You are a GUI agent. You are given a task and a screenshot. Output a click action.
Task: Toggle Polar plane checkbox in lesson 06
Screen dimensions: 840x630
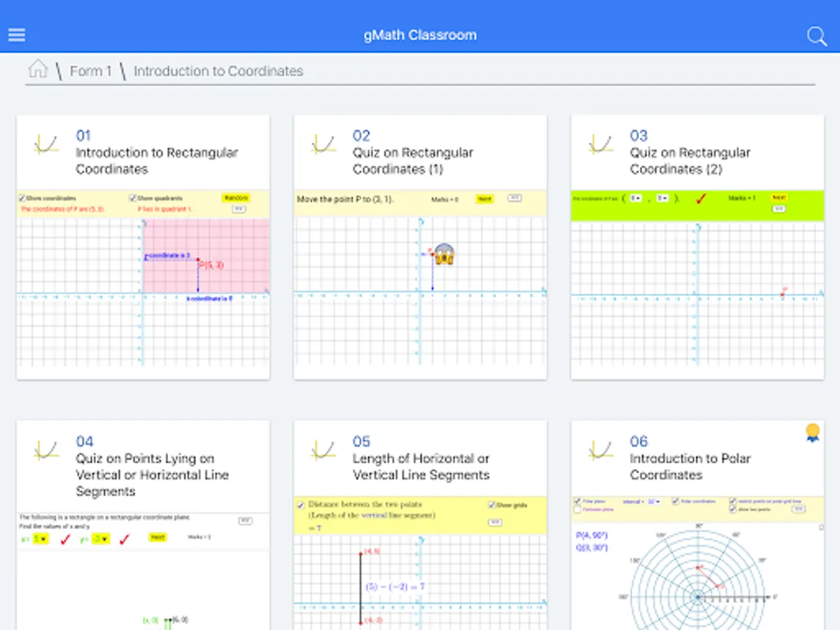[577, 501]
